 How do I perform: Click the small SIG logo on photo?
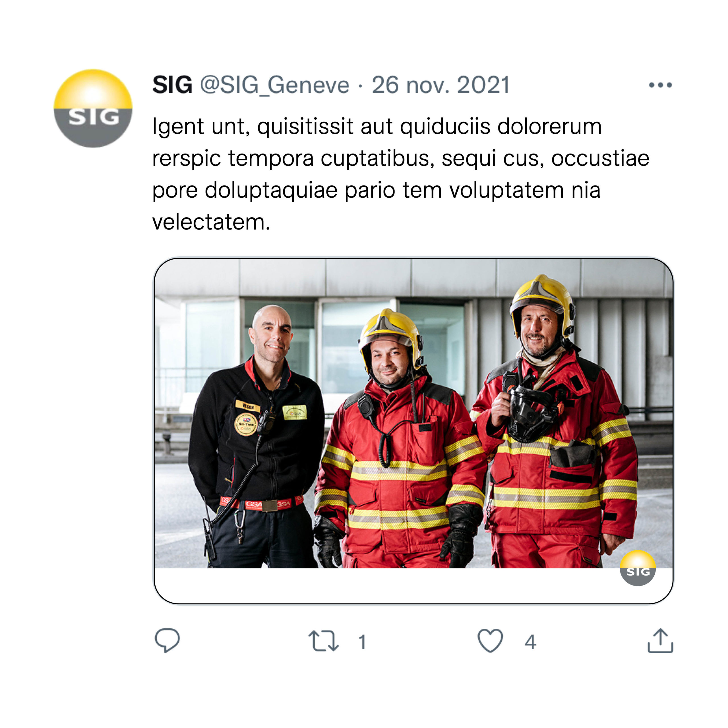(x=638, y=568)
